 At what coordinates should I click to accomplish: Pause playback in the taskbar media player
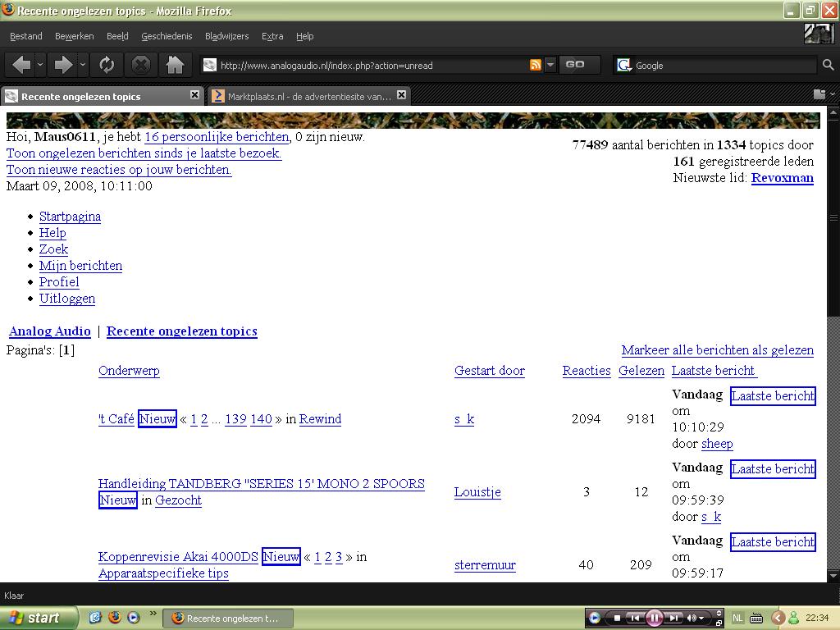(x=654, y=618)
